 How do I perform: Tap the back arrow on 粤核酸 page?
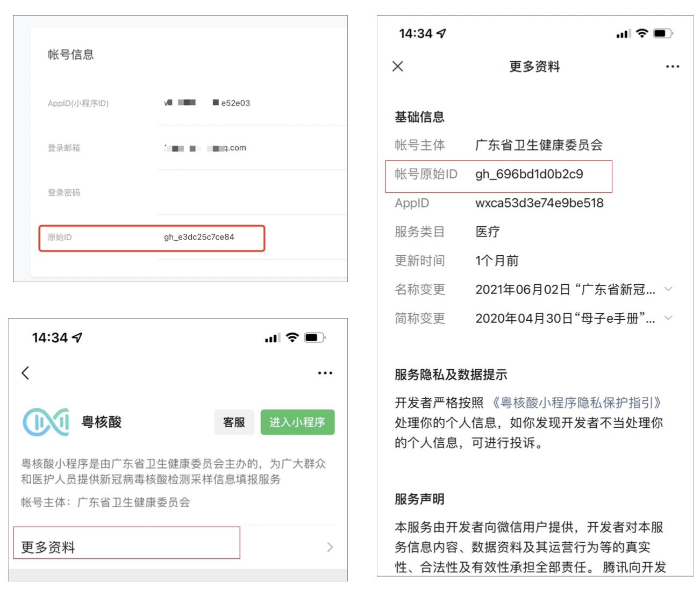click(25, 373)
